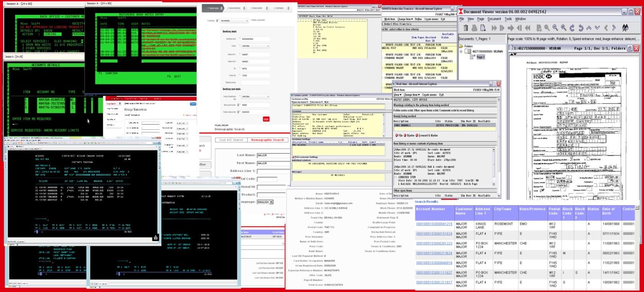The width and height of the screenshot is (644, 292).
Task: Open the Language ENGLISH dropdown in Demographic Search
Action: [265, 202]
